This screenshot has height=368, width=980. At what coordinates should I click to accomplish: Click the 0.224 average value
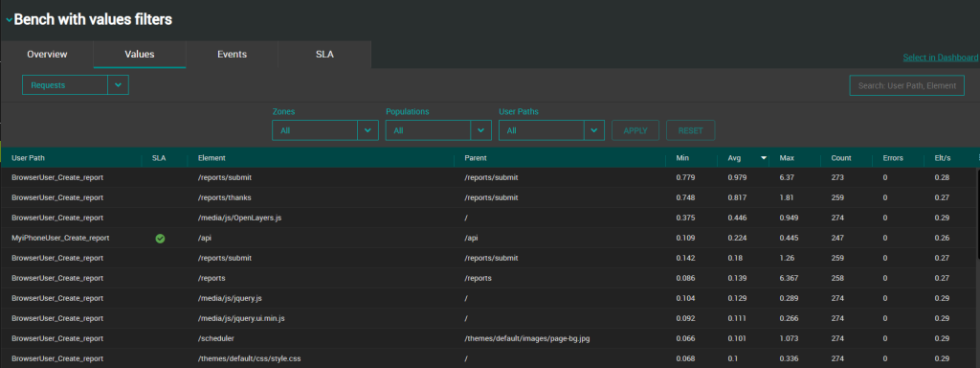pos(738,238)
